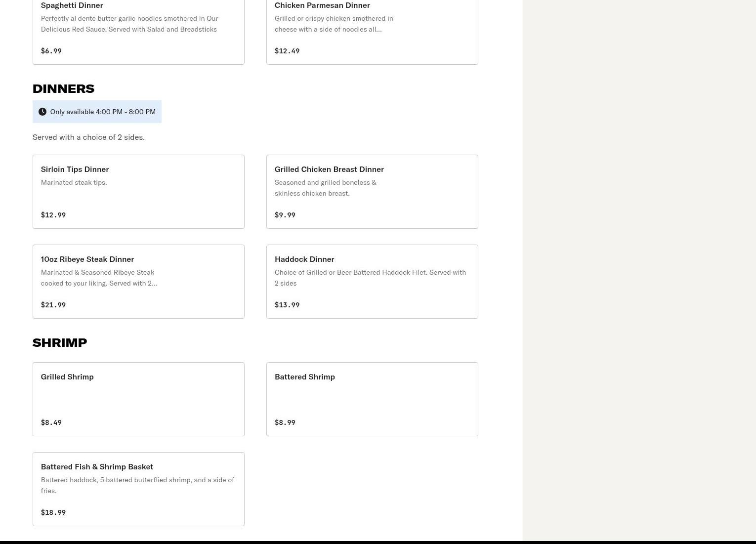Select the Battered Shrimp item

point(372,399)
